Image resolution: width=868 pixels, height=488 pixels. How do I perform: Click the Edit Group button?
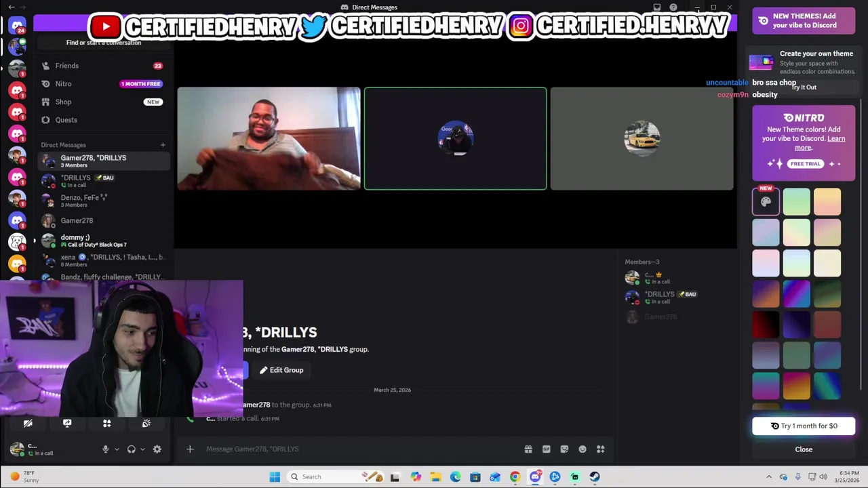click(x=281, y=370)
